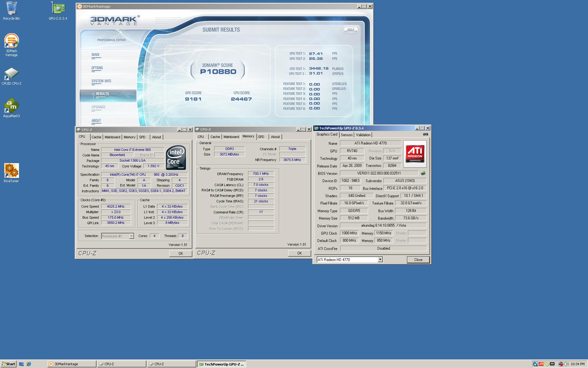588x368 pixels.
Task: Switch to the GPU-Z Sensors tab
Action: pyautogui.click(x=347, y=135)
